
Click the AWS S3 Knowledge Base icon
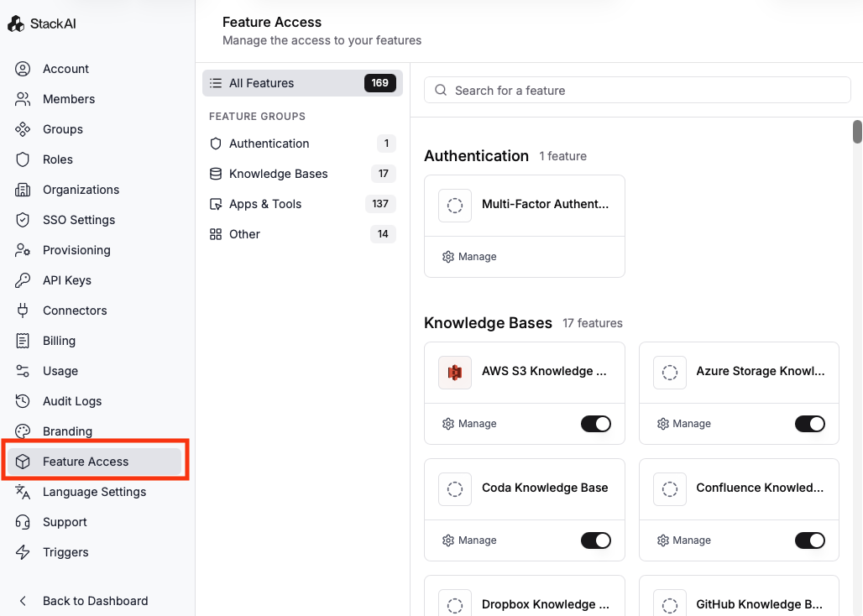455,373
